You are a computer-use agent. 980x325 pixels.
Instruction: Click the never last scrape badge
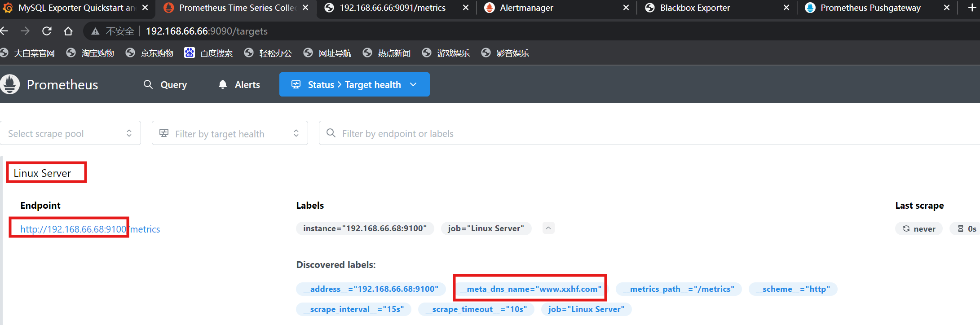click(919, 228)
